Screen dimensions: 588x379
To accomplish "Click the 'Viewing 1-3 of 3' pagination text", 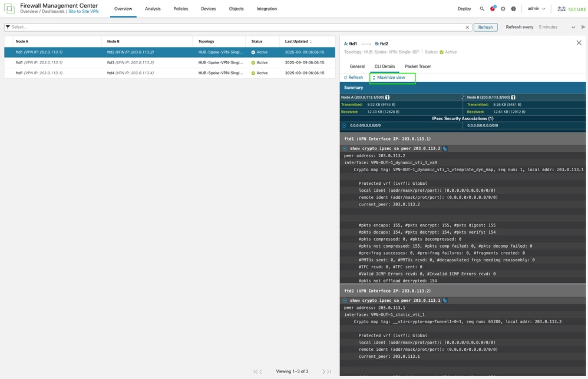I will coord(292,371).
